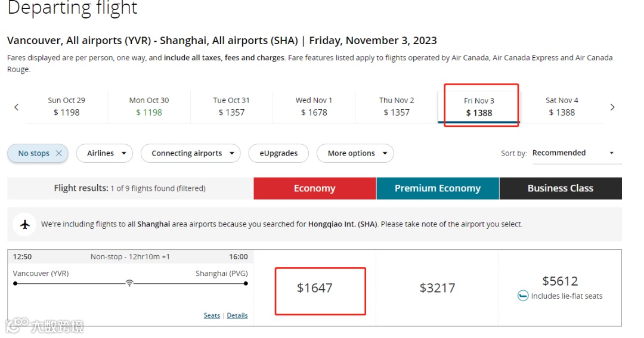Open Sort by Recommended dropdown
Screen dimensions: 644x338
click(573, 153)
